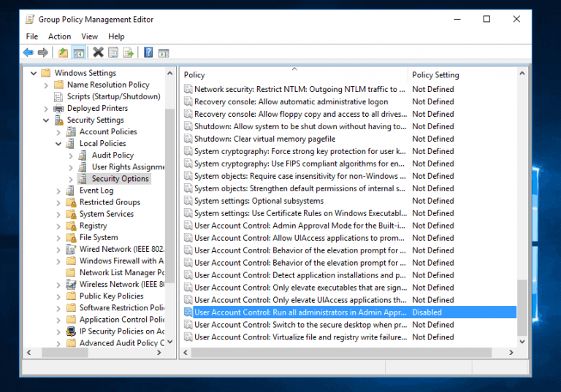Collapse the Local Policies node
The height and width of the screenshot is (392, 561).
pyautogui.click(x=58, y=144)
